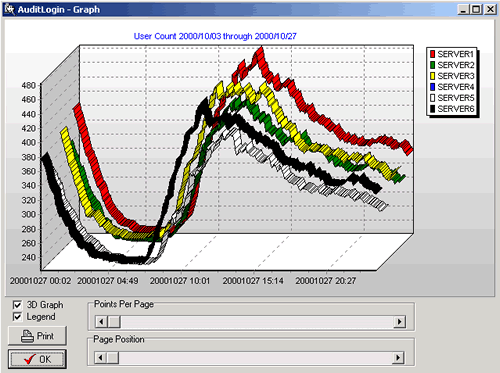The height and width of the screenshot is (373, 500).
Task: Click the OK button's label
Action: 45,359
